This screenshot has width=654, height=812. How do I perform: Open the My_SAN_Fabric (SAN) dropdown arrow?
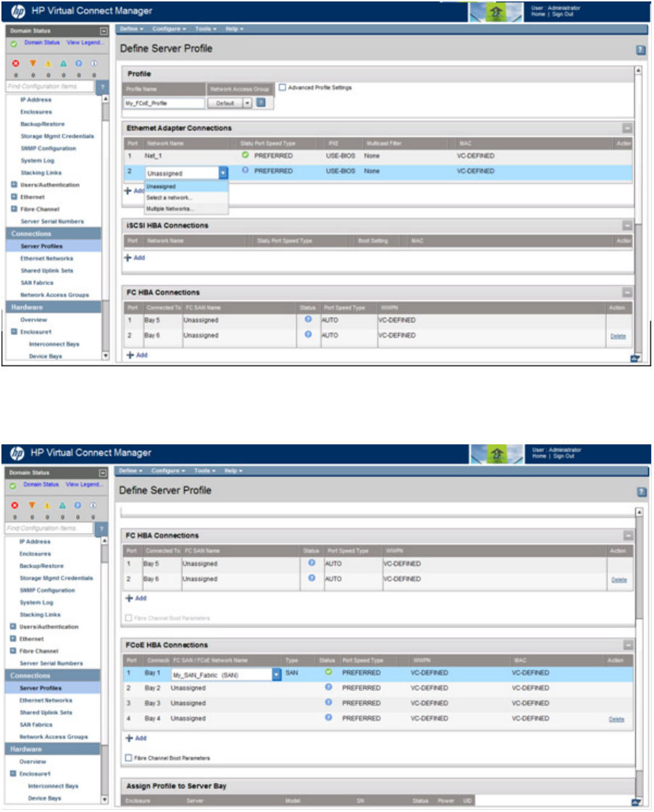[x=276, y=674]
